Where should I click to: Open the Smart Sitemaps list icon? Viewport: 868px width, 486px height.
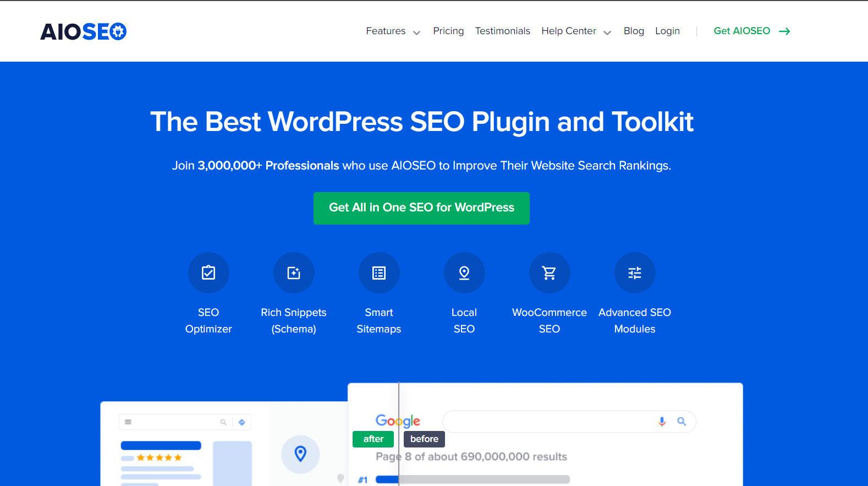pos(379,273)
